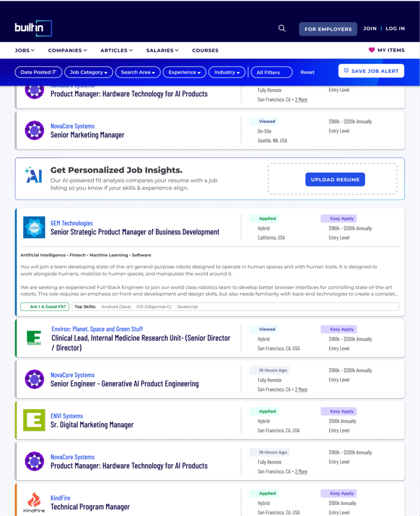Click the Environ company logo
420x516 pixels.
34,338
